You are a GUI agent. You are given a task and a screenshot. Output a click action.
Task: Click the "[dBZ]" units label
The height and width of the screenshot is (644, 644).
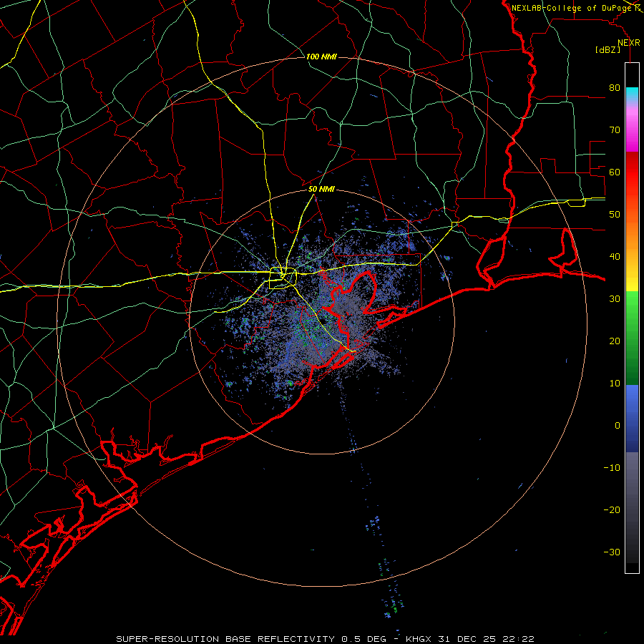[x=608, y=49]
